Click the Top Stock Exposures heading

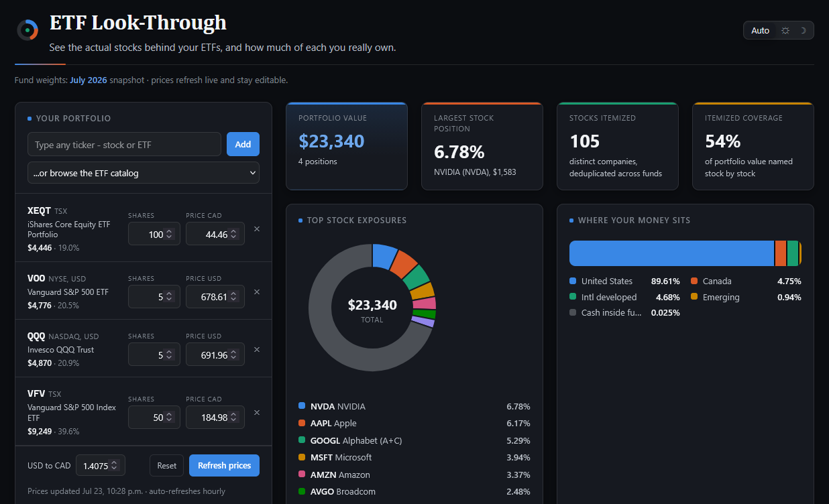click(x=356, y=220)
